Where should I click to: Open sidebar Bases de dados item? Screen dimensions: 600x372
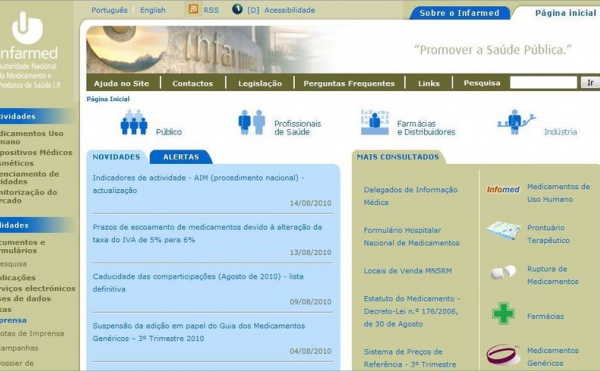[25, 299]
